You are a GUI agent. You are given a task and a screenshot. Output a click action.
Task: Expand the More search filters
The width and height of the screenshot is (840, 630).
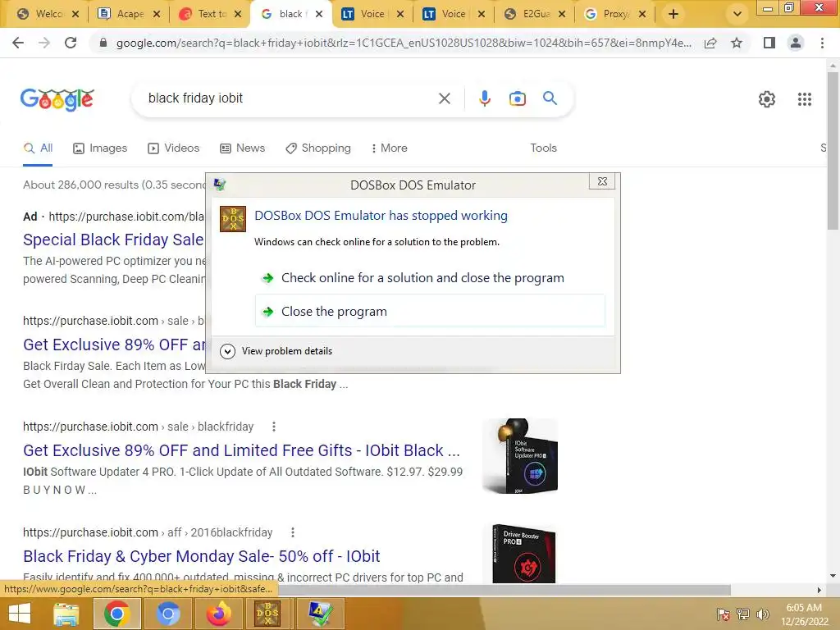[390, 148]
